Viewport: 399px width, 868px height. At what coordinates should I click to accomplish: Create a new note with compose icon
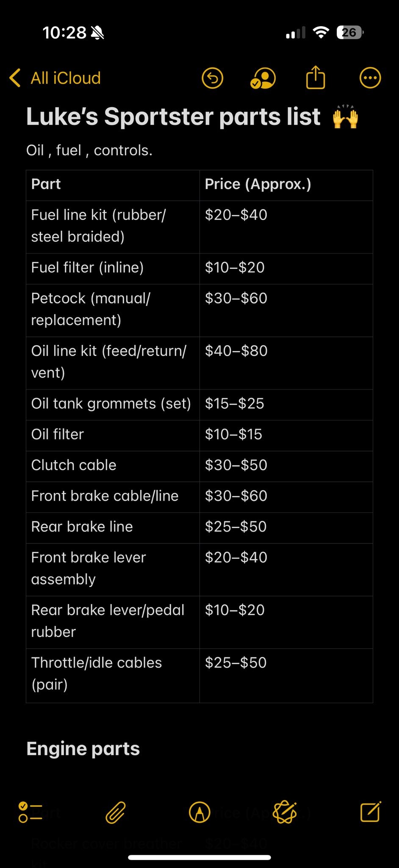pyautogui.click(x=371, y=812)
